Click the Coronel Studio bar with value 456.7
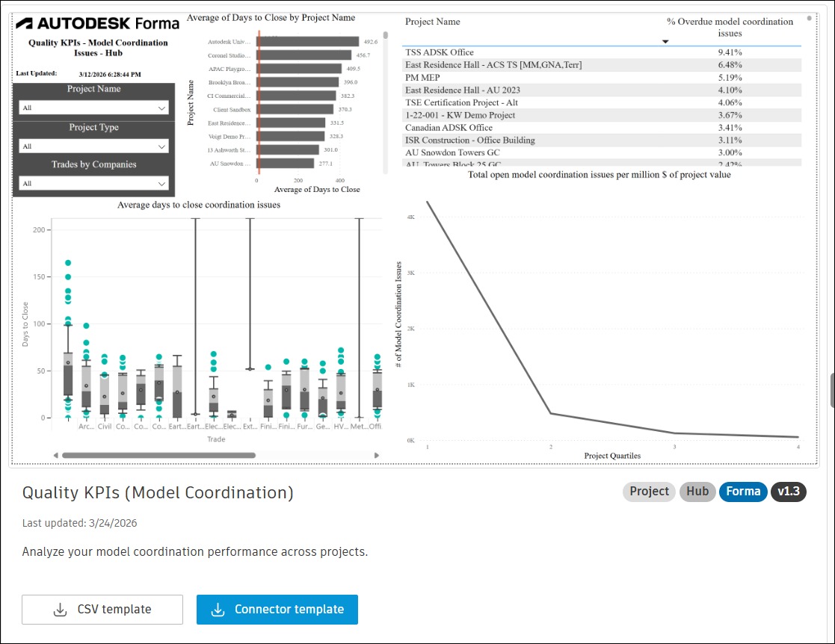This screenshot has height=644, width=835. click(x=304, y=55)
